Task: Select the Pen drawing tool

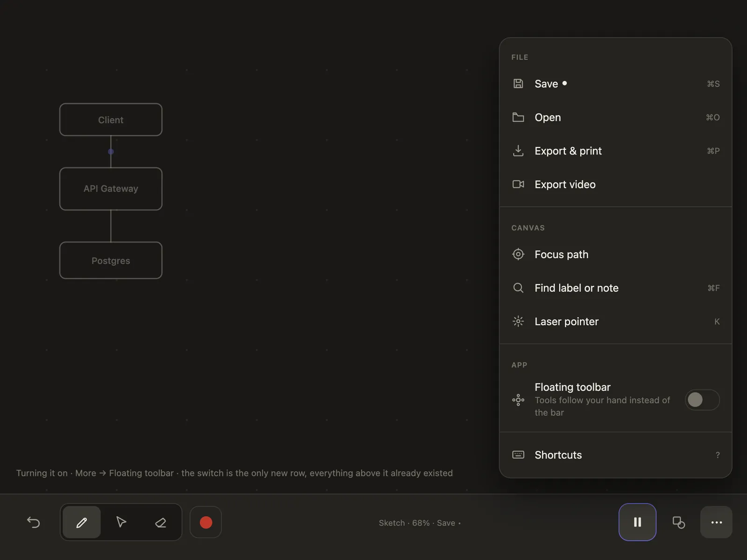Action: click(x=82, y=522)
